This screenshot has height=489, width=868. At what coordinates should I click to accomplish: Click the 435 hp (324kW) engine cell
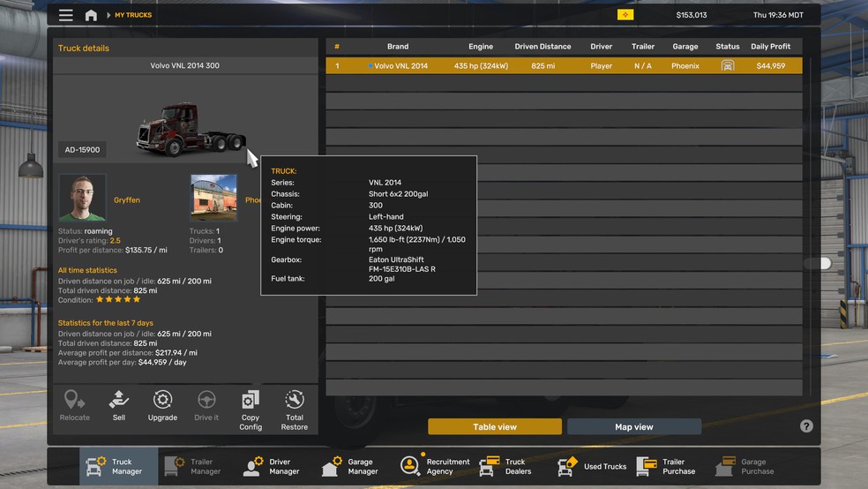(481, 66)
